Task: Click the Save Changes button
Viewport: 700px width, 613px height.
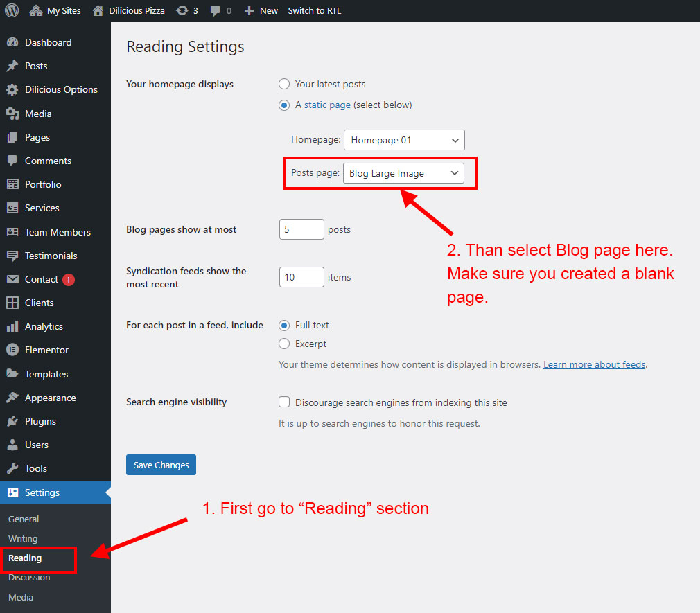Action: coord(161,465)
